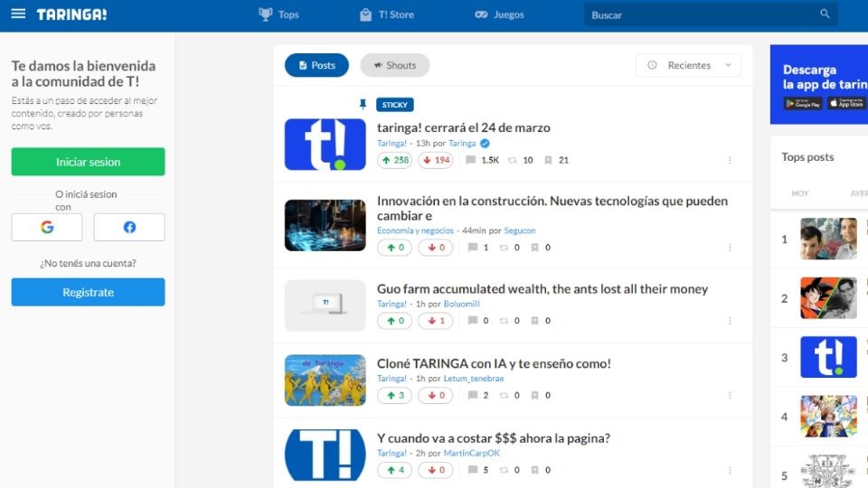Screen dimensions: 868x488
Task: Open top post number 1 thumbnail
Action: pyautogui.click(x=828, y=239)
